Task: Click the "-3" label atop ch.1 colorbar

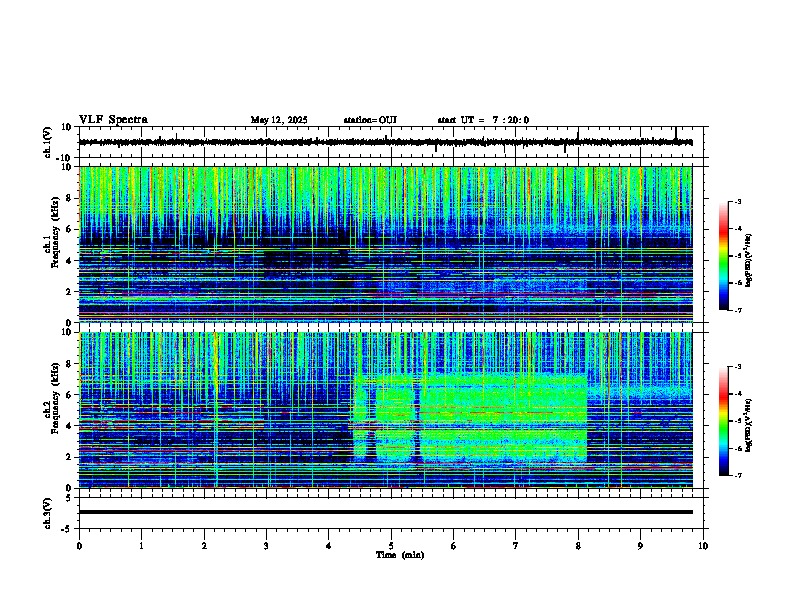Action: 737,201
